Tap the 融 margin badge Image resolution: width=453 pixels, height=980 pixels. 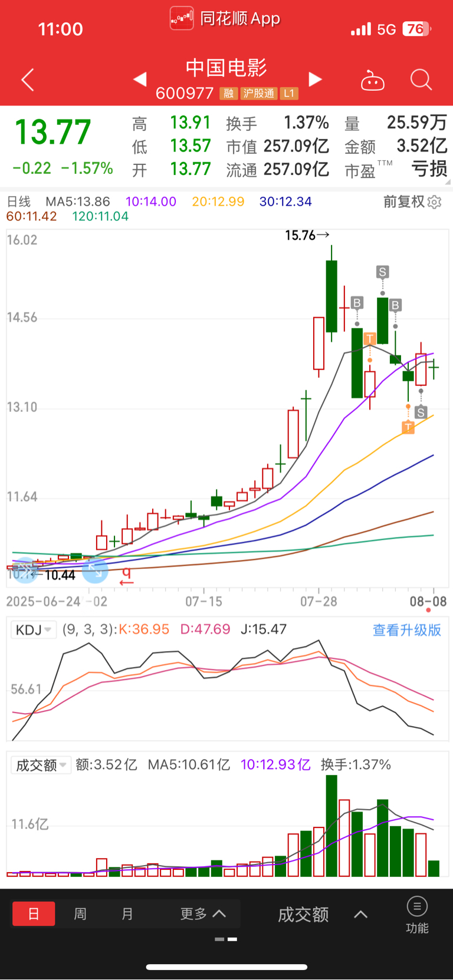click(228, 94)
